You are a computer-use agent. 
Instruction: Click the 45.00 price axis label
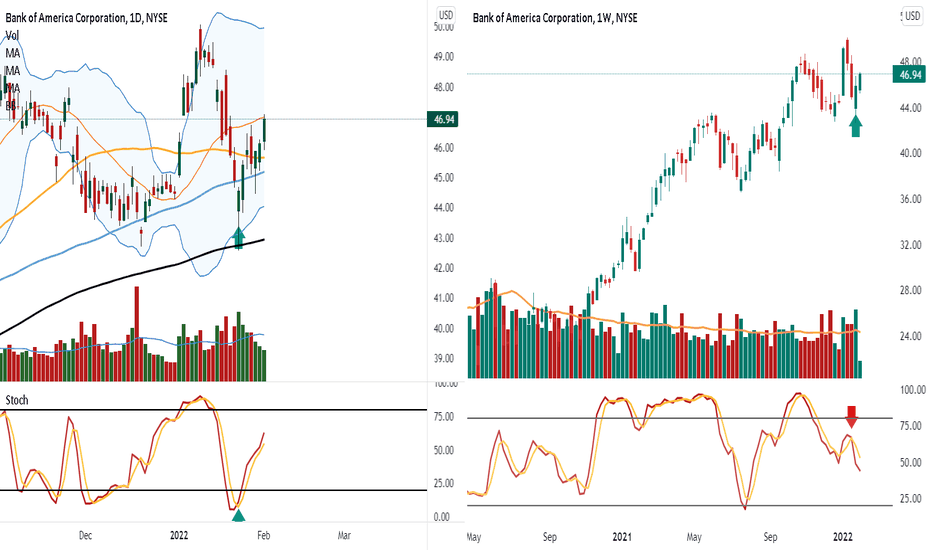click(443, 177)
